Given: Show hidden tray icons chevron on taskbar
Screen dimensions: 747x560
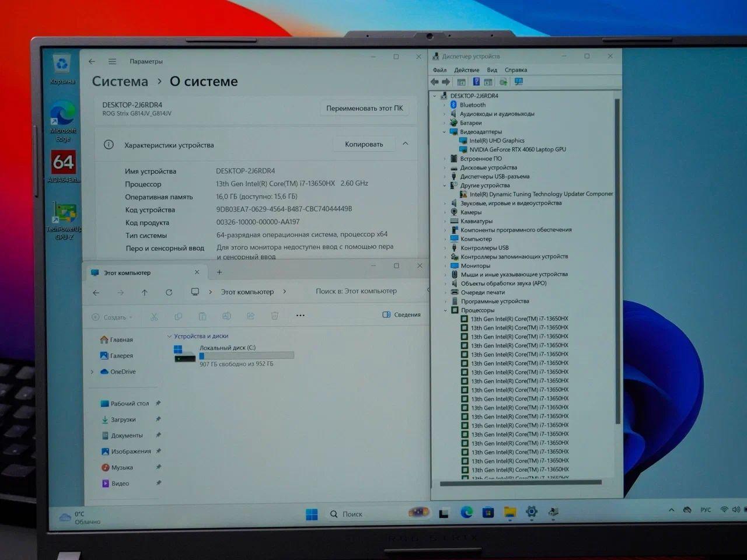Looking at the screenshot, I should (x=671, y=510).
